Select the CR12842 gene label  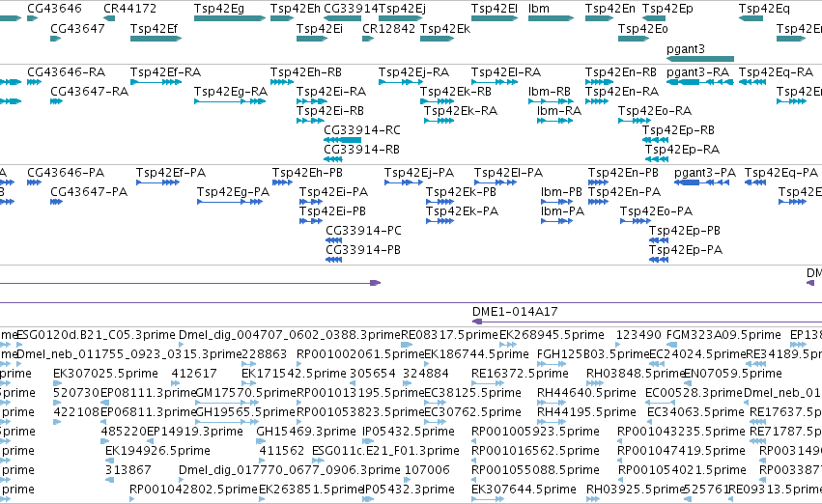point(389,28)
